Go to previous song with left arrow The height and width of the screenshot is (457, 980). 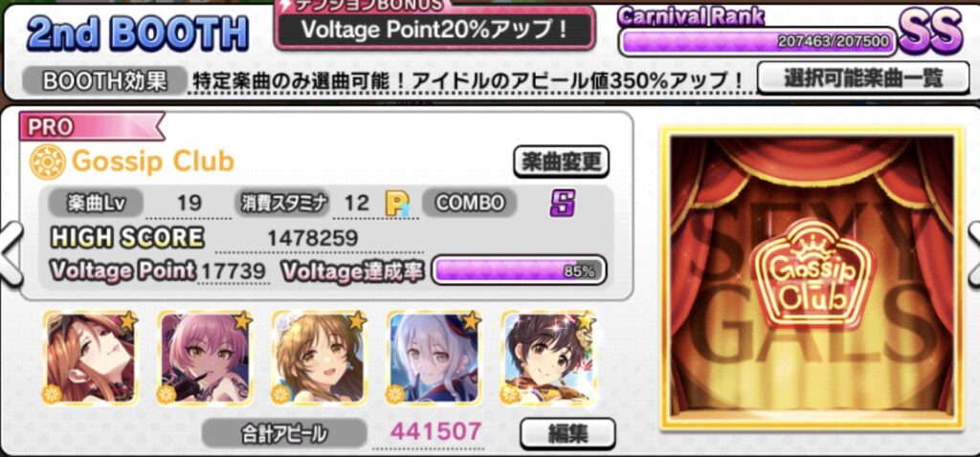tap(9, 254)
